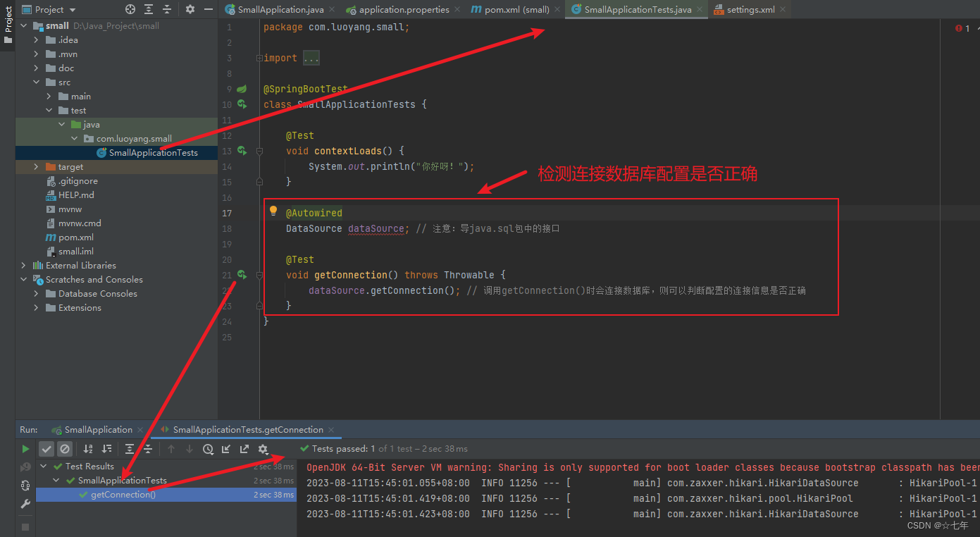Viewport: 980px width, 537px height.
Task: Expand all test results
Action: (x=130, y=449)
